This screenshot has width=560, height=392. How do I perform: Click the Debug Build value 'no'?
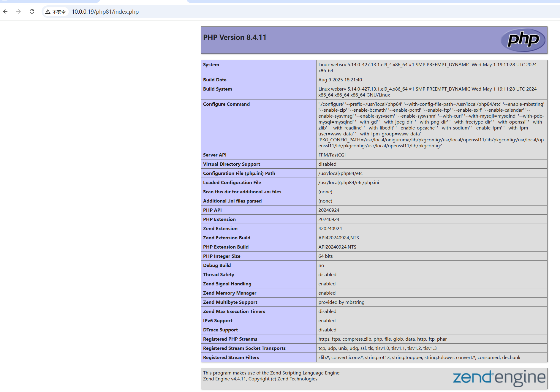tap(321, 265)
